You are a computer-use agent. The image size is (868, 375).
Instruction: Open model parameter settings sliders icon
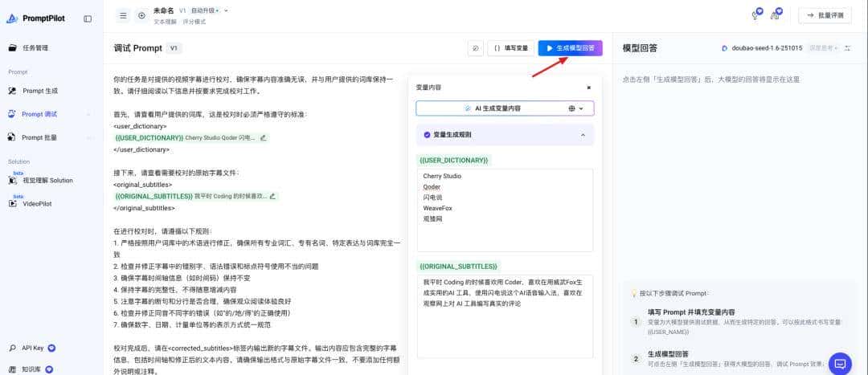[848, 48]
